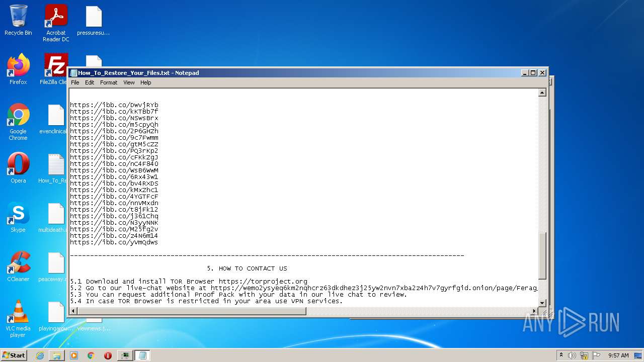
Task: Click the line https://ibb.co/kMxZhc1
Action: (x=114, y=190)
